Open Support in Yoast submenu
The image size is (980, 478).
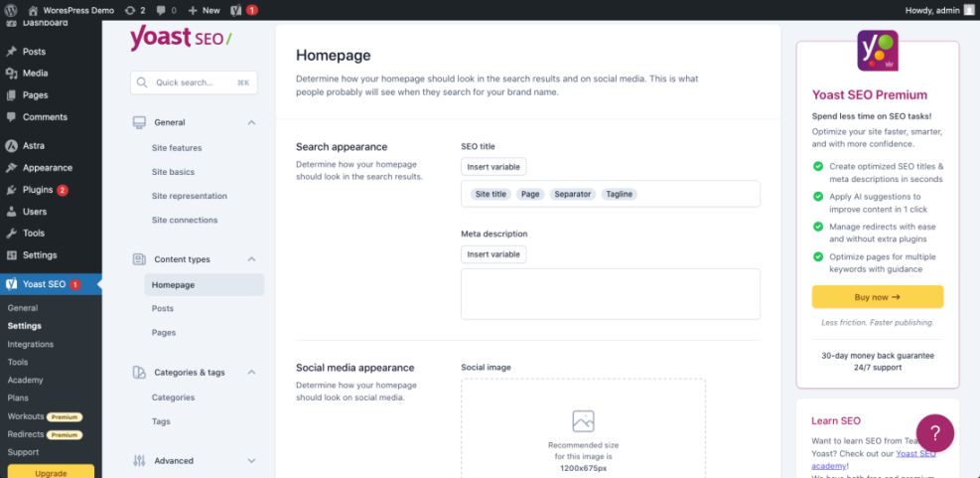click(23, 452)
